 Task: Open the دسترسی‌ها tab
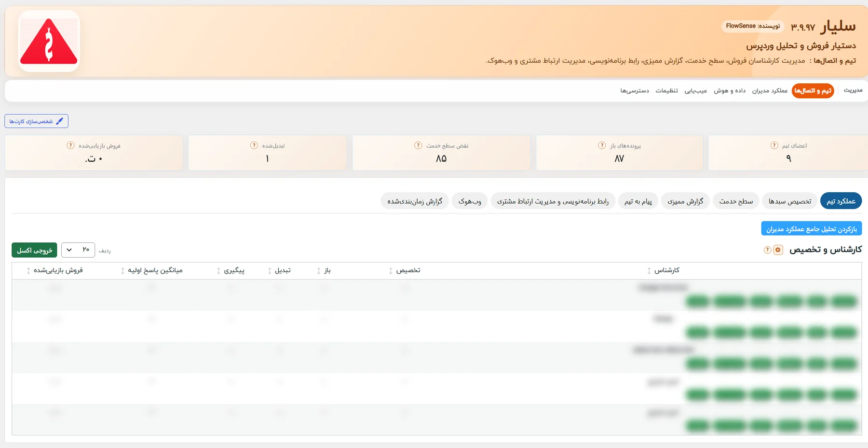[x=635, y=91]
